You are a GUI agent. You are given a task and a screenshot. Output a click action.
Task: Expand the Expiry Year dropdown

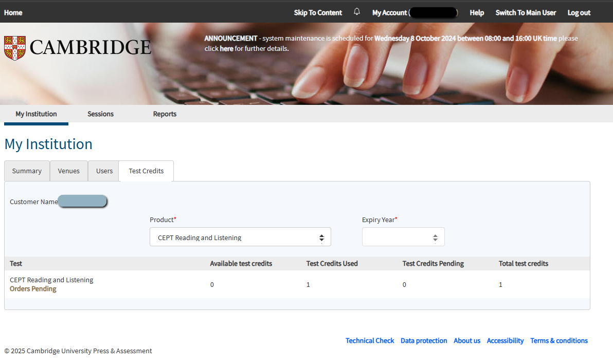pyautogui.click(x=403, y=237)
